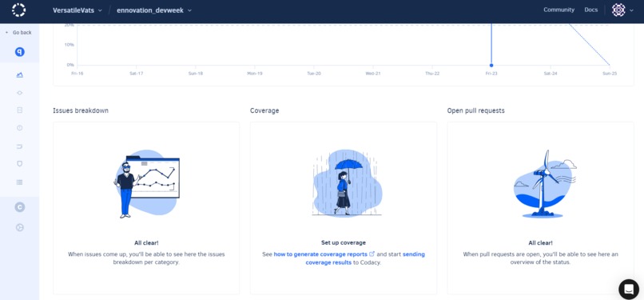Click the Codacy logo in the header
The height and width of the screenshot is (300, 644).
[x=19, y=10]
